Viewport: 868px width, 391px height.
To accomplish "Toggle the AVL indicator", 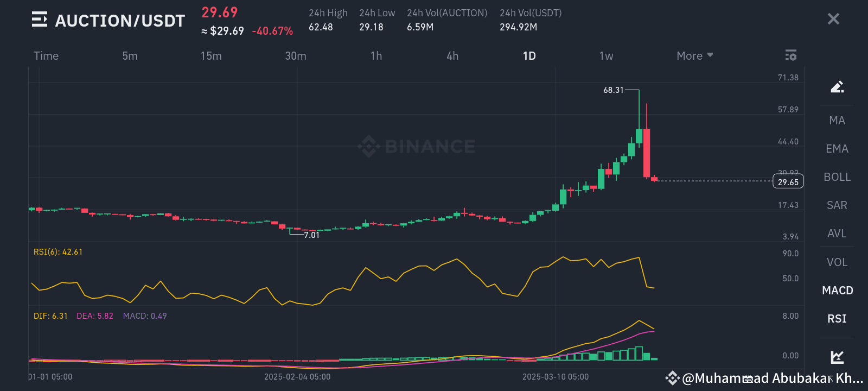I will point(837,234).
